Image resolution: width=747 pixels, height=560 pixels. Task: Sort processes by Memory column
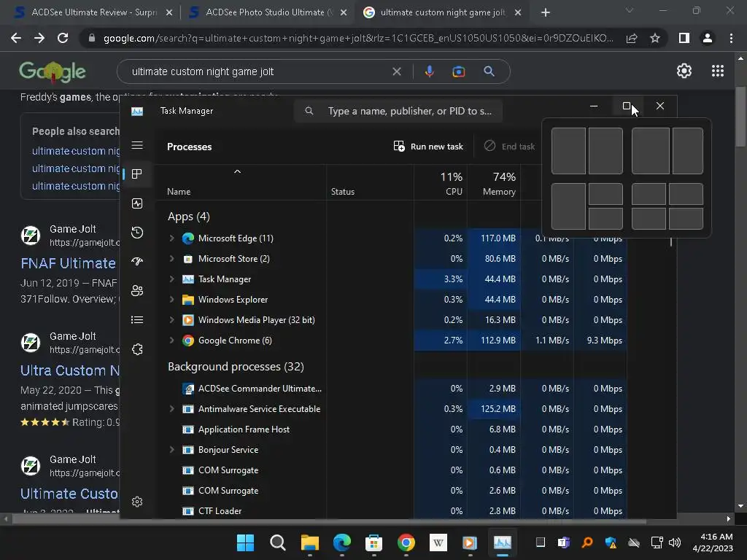click(494, 184)
